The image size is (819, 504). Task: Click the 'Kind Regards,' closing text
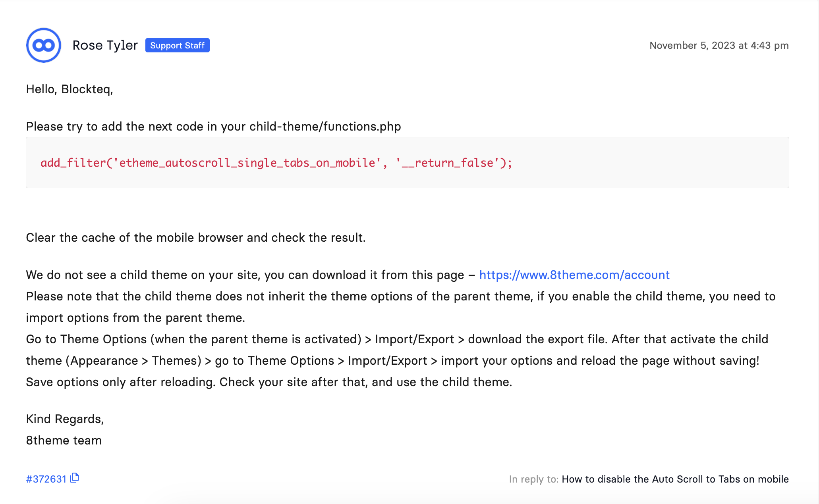click(65, 419)
